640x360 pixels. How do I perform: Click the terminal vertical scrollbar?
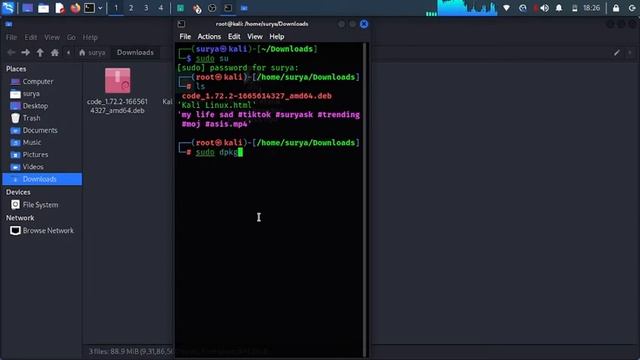[365, 200]
